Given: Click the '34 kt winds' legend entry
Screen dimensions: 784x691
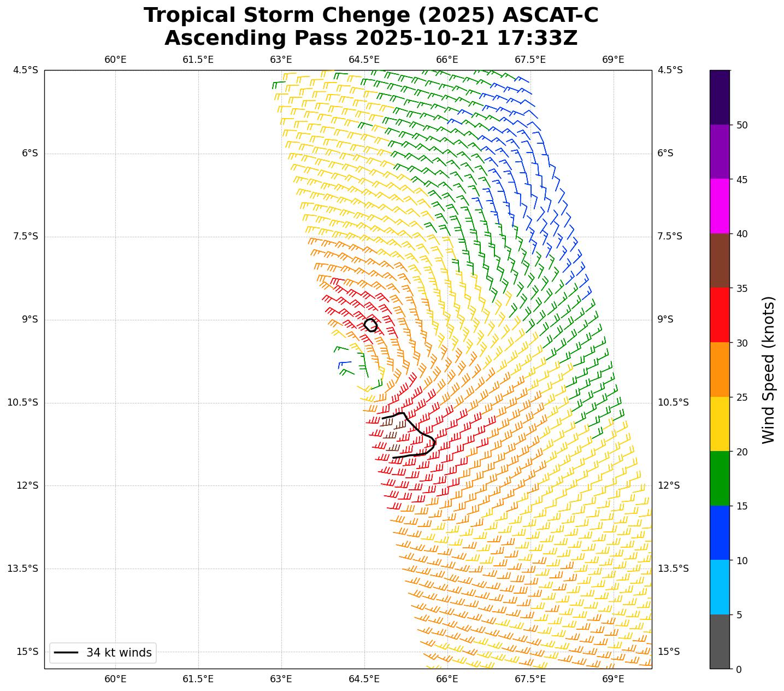Looking at the screenshot, I should pyautogui.click(x=103, y=653).
